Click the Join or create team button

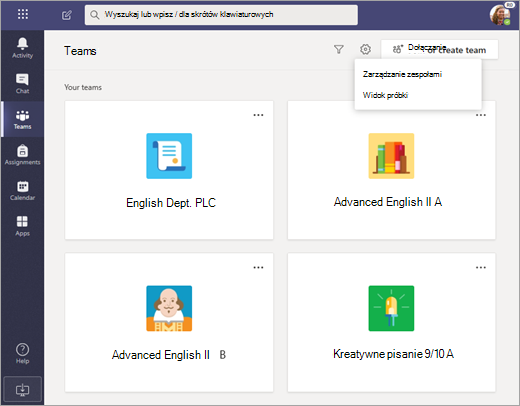439,50
